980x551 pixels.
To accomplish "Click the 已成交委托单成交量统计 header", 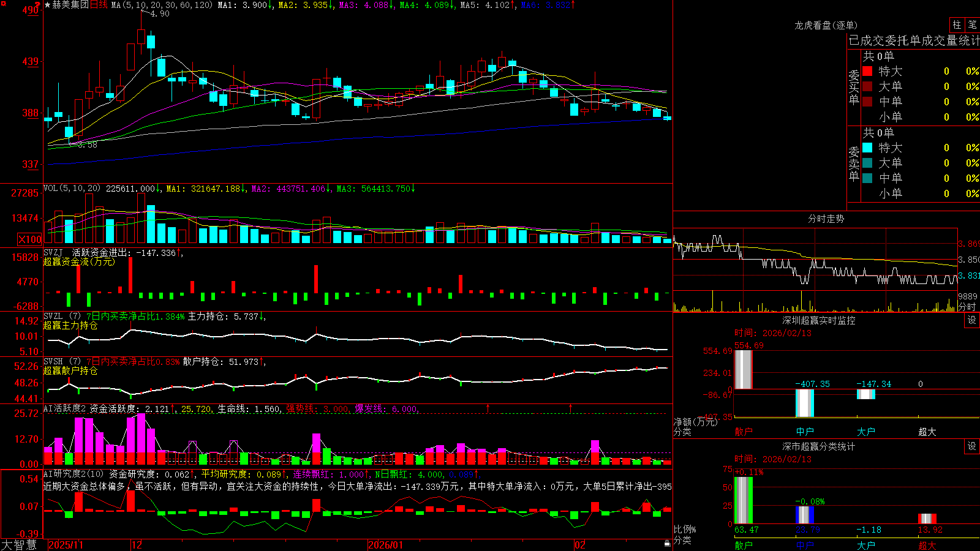I will [x=914, y=40].
